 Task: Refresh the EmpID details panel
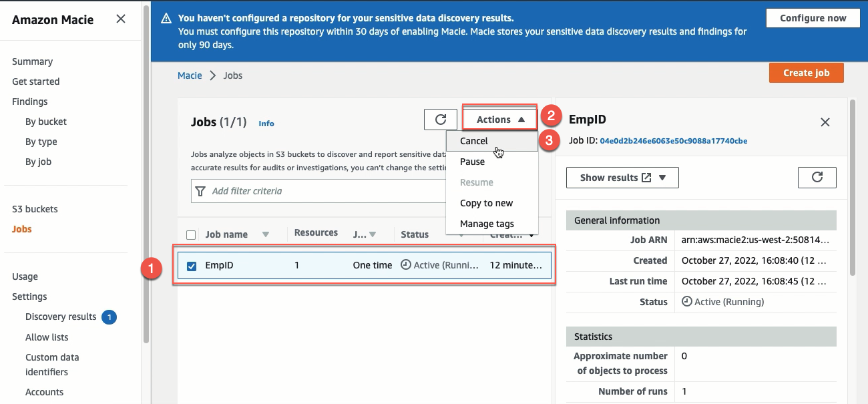pos(817,178)
